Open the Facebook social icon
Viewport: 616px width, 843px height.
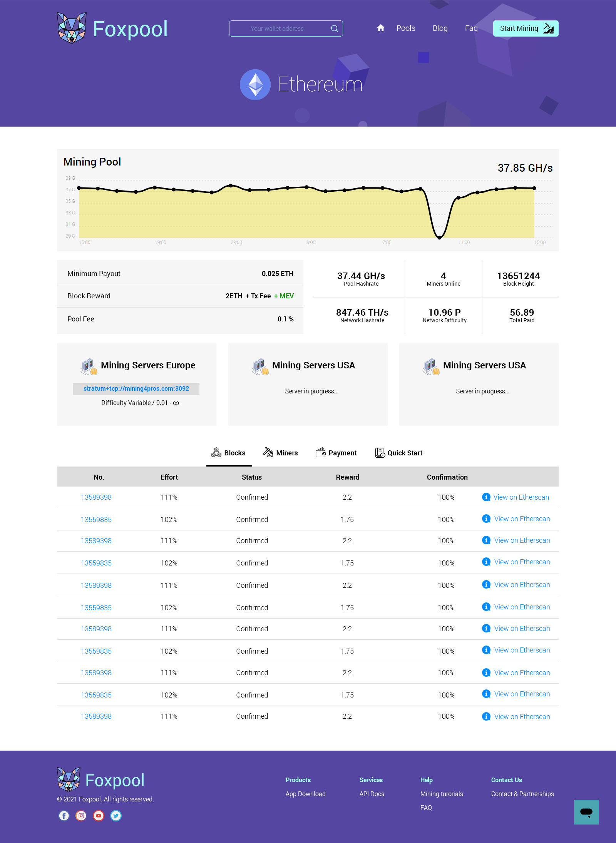pyautogui.click(x=64, y=816)
